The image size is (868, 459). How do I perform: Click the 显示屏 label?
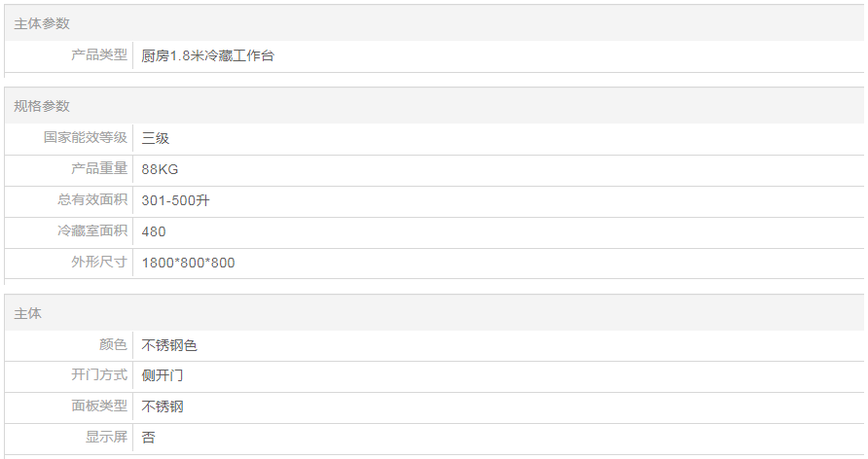[106, 438]
